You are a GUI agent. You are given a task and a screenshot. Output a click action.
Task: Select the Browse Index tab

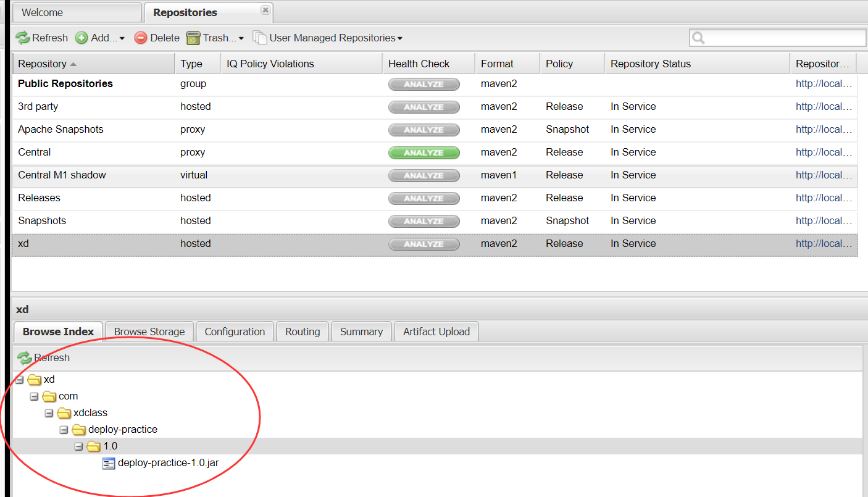58,332
